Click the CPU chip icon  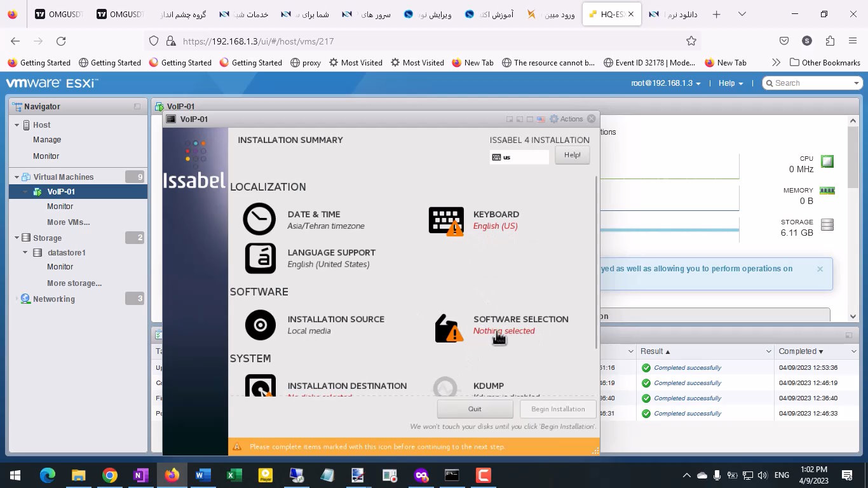click(827, 161)
